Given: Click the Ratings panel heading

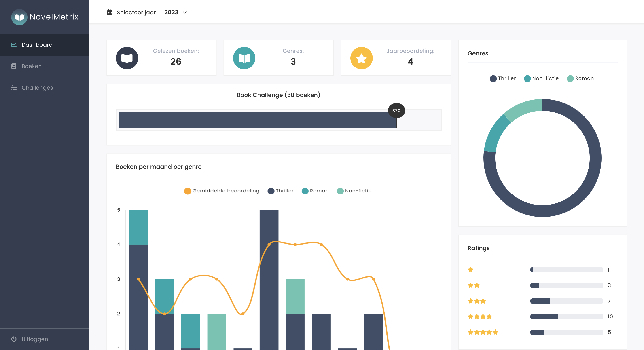Looking at the screenshot, I should click(x=479, y=248).
